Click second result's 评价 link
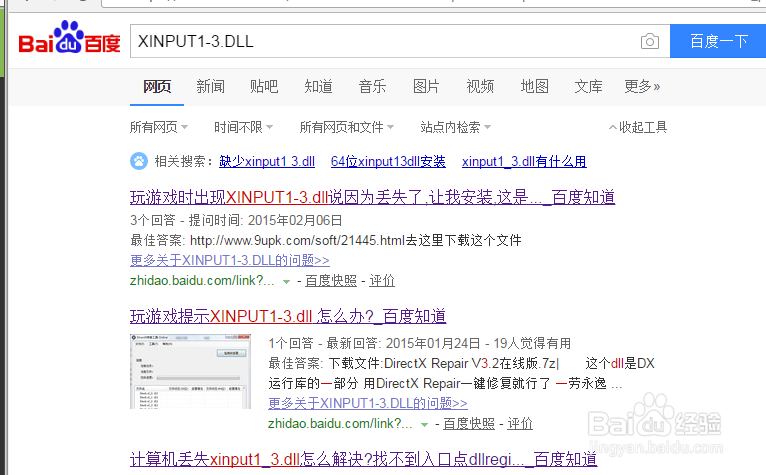Image resolution: width=766 pixels, height=475 pixels. click(x=520, y=423)
